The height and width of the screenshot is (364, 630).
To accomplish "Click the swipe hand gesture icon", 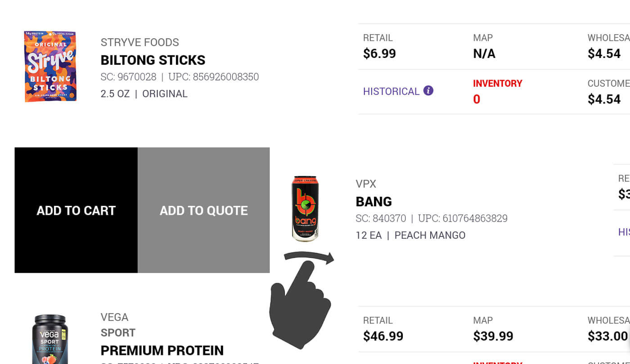I will point(301,306).
